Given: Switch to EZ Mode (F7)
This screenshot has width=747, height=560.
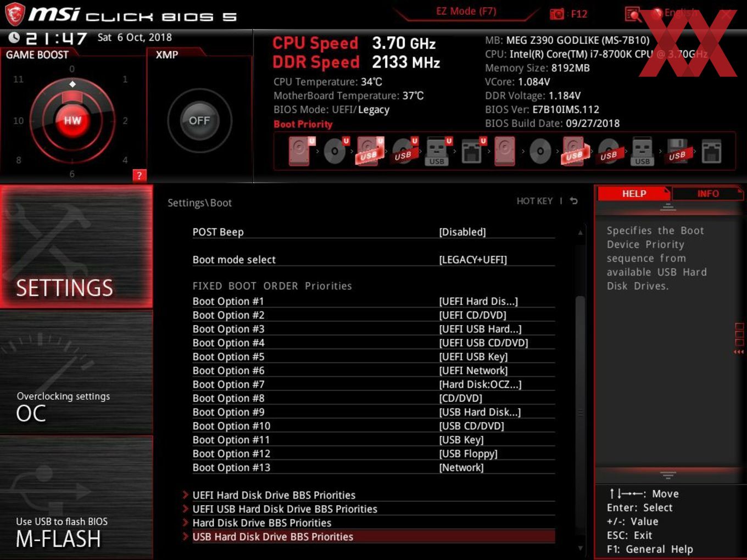Looking at the screenshot, I should tap(466, 11).
